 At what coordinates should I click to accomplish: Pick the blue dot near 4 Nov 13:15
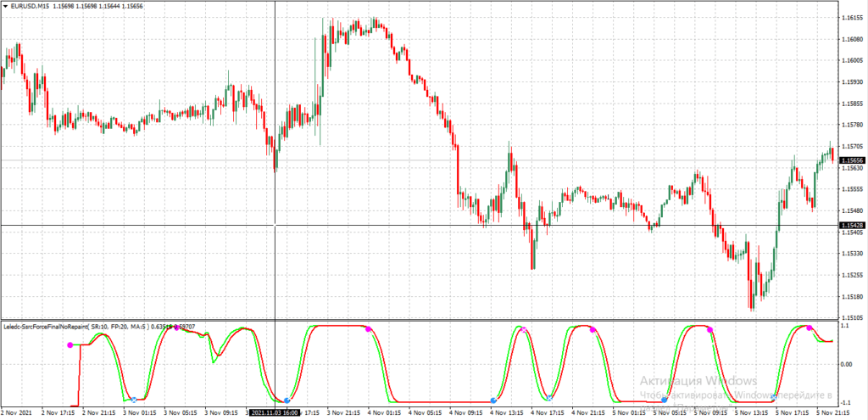(494, 400)
